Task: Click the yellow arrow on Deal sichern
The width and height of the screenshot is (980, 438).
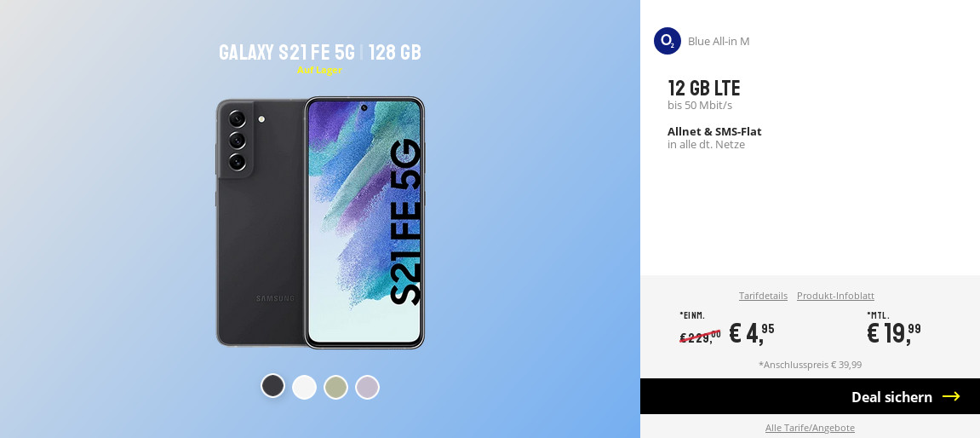Action: pyautogui.click(x=951, y=396)
